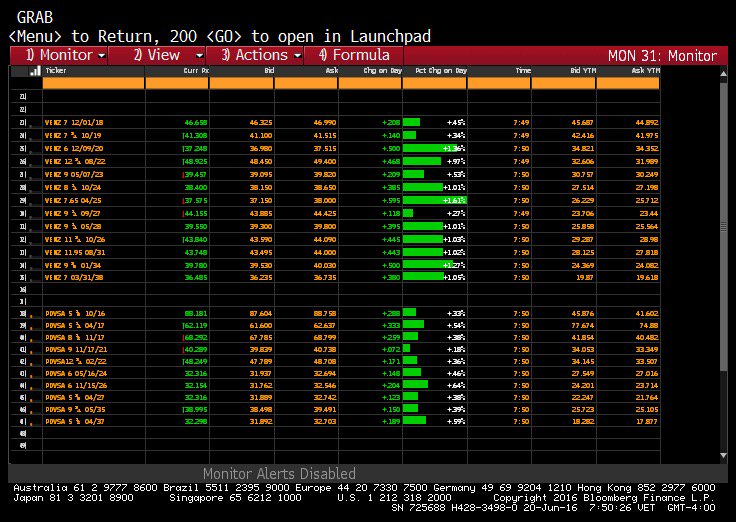
Task: Click the Monitor Alerts Disabled status bar
Action: coord(279,473)
